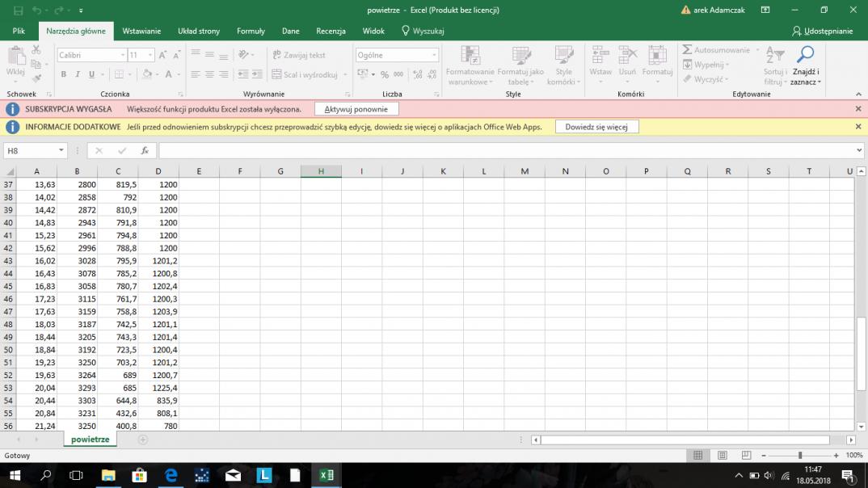This screenshot has width=868, height=488.
Task: Toggle bold formatting button
Action: coord(64,74)
